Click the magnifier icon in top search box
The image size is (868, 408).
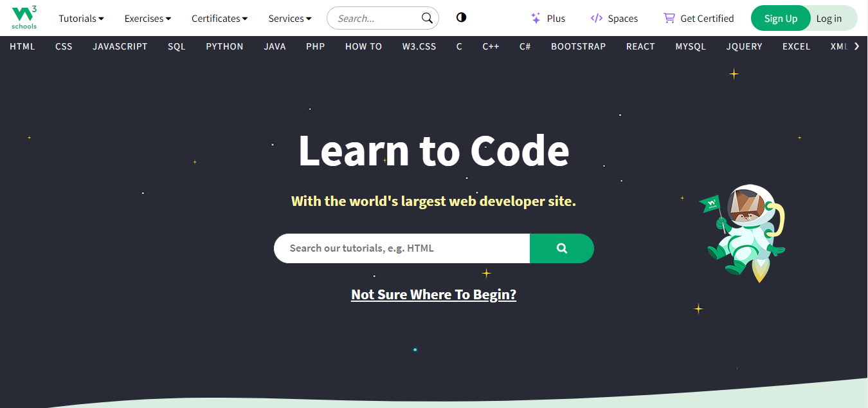pos(427,18)
